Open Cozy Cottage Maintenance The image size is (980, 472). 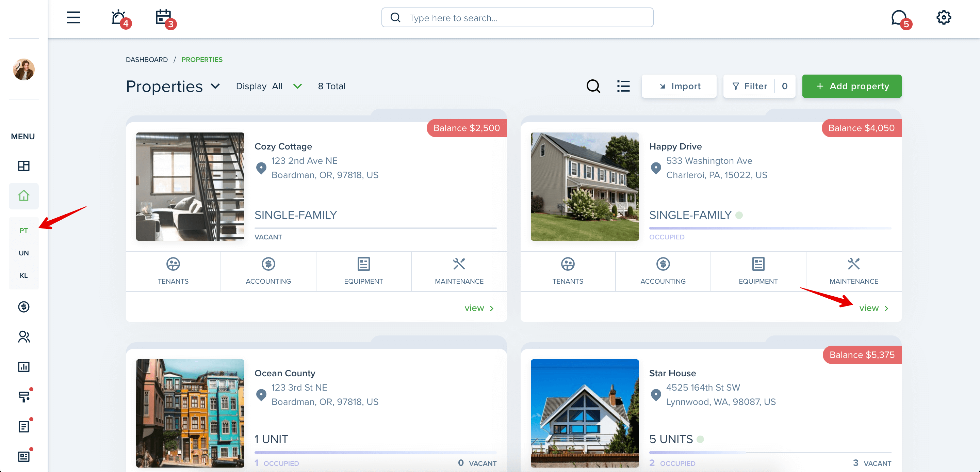pos(459,271)
